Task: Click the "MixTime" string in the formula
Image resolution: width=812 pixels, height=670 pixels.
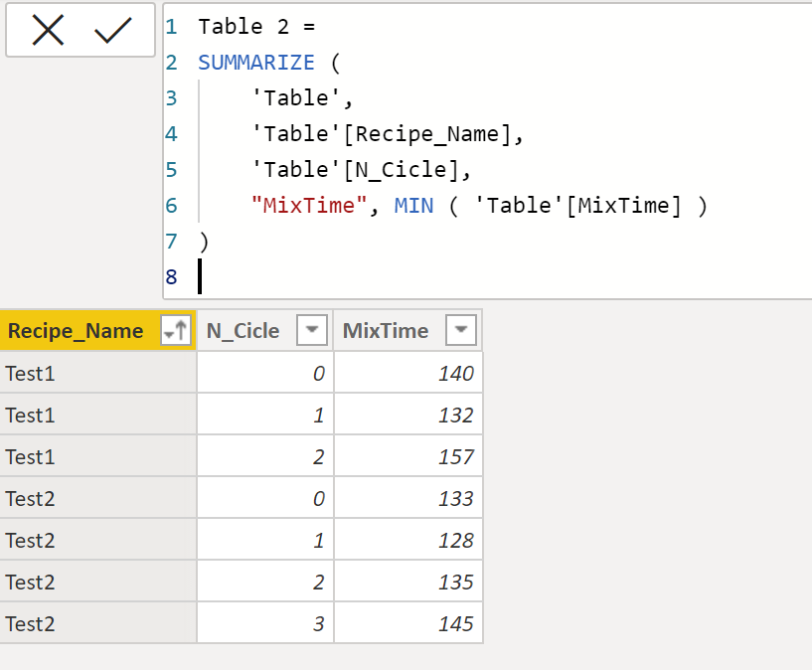Action: pyautogui.click(x=309, y=206)
